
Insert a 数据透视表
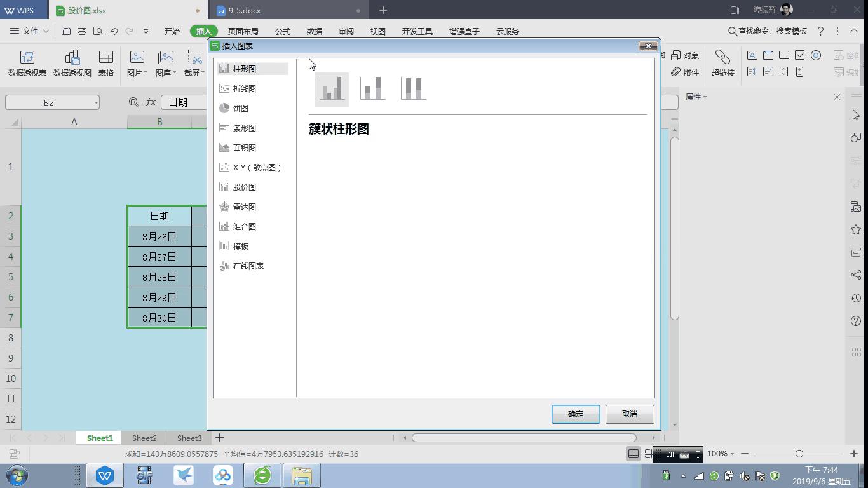click(27, 64)
